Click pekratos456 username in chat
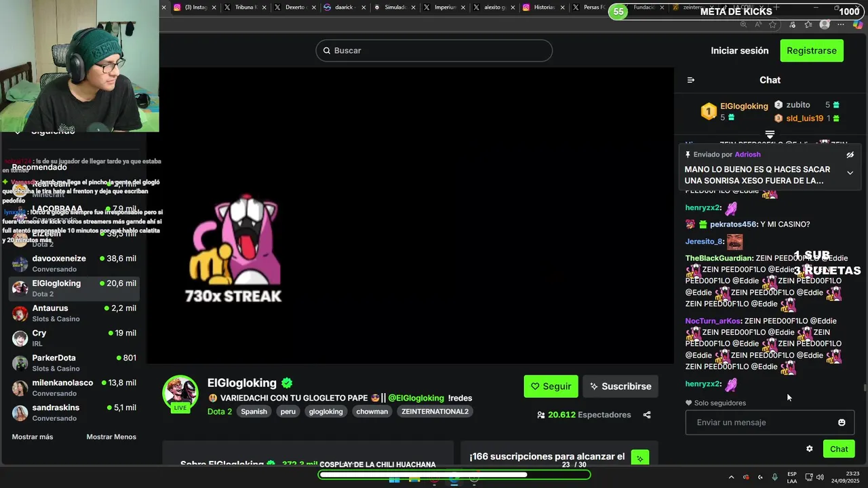This screenshot has width=868, height=488. tap(733, 224)
